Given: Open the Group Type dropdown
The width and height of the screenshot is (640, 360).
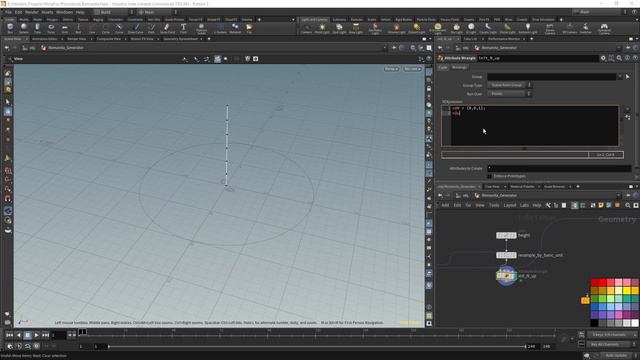Looking at the screenshot, I should point(509,85).
